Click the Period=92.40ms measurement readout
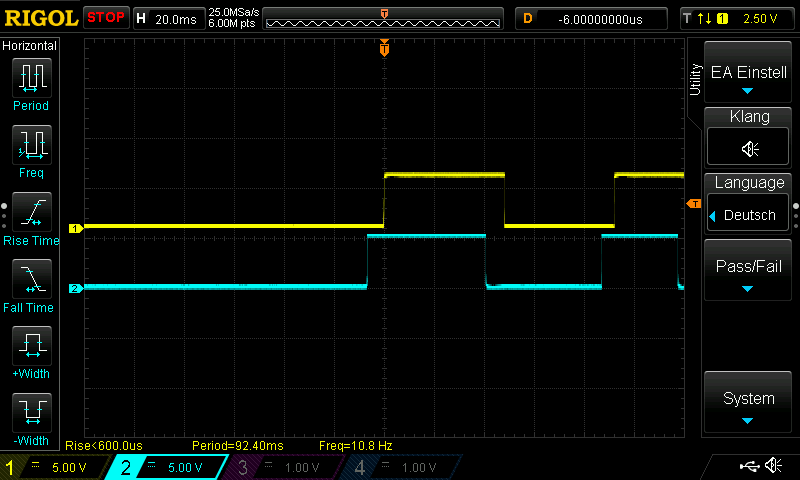Screen dimensions: 800x480 238,446
